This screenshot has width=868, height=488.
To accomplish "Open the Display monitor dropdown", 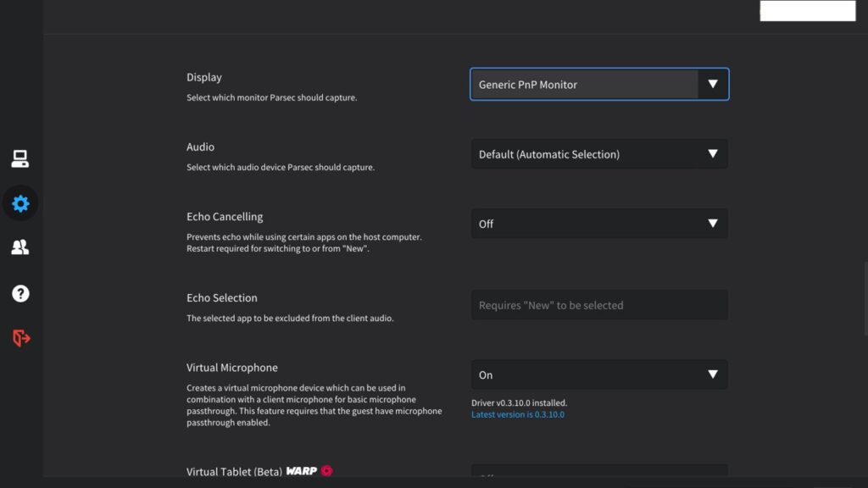I will pyautogui.click(x=599, y=84).
